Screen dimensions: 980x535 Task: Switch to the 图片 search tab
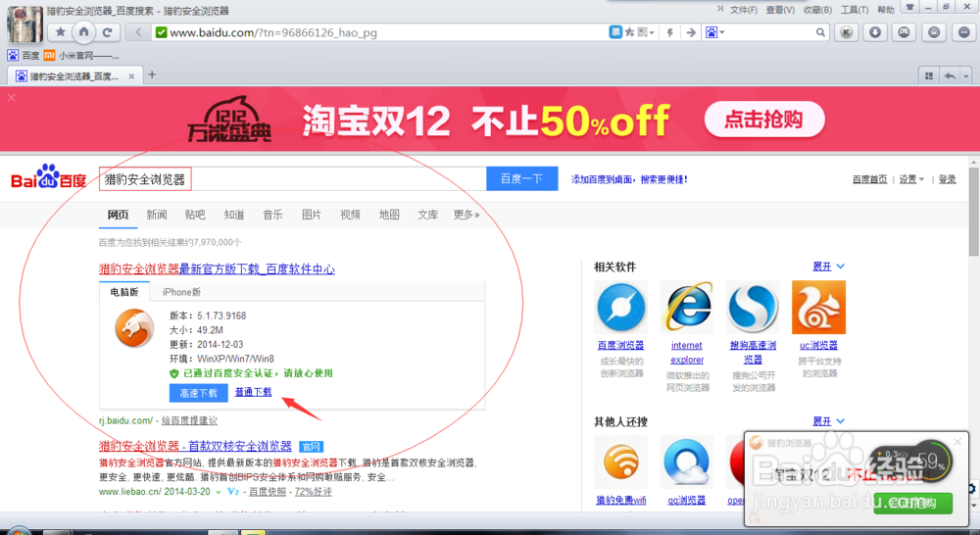tap(312, 215)
